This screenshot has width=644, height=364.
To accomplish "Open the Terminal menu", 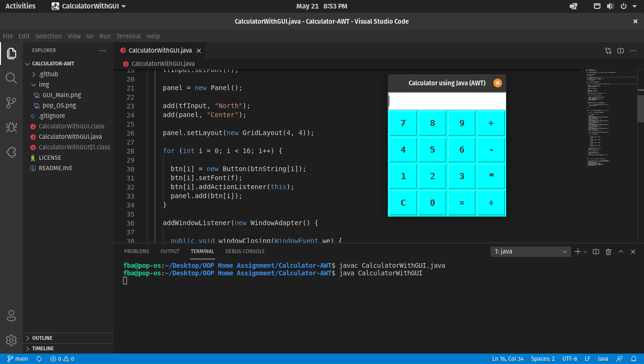I will [x=129, y=36].
